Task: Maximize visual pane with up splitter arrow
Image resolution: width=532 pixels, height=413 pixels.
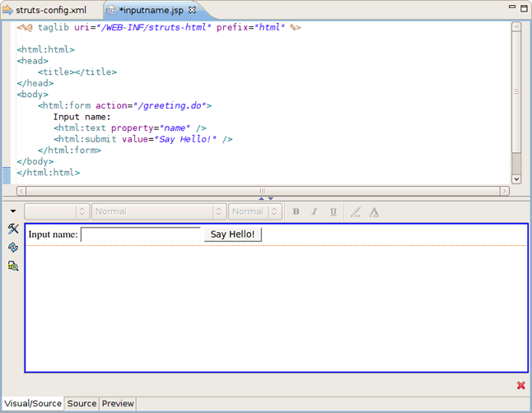Action: (x=261, y=199)
